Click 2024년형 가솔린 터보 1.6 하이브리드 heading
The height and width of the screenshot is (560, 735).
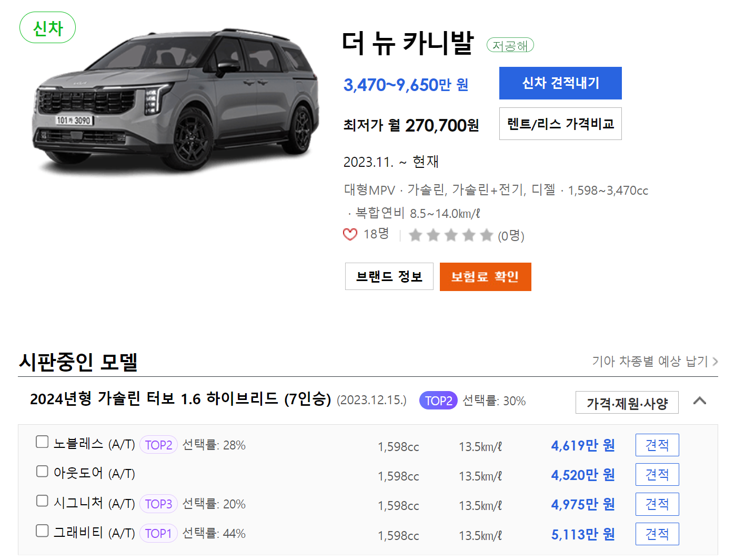tap(180, 399)
